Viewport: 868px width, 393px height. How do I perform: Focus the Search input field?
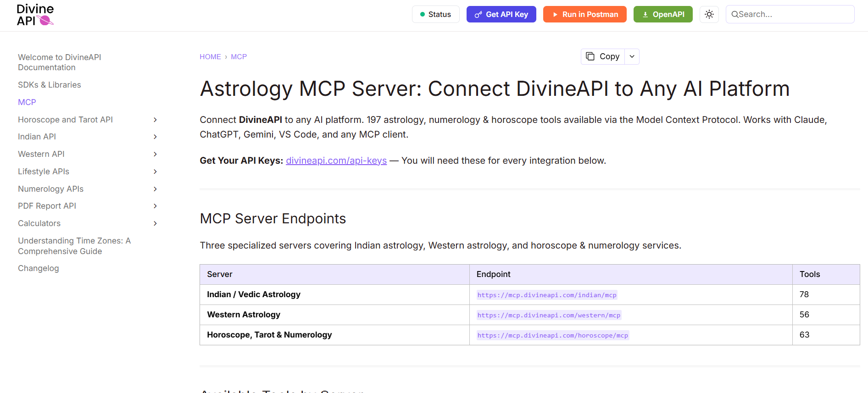coord(790,14)
